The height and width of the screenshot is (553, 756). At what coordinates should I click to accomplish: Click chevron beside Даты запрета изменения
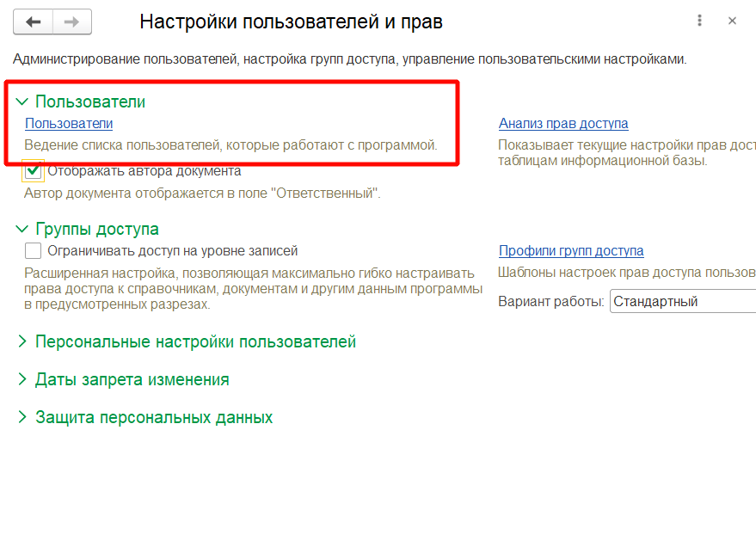(x=22, y=380)
